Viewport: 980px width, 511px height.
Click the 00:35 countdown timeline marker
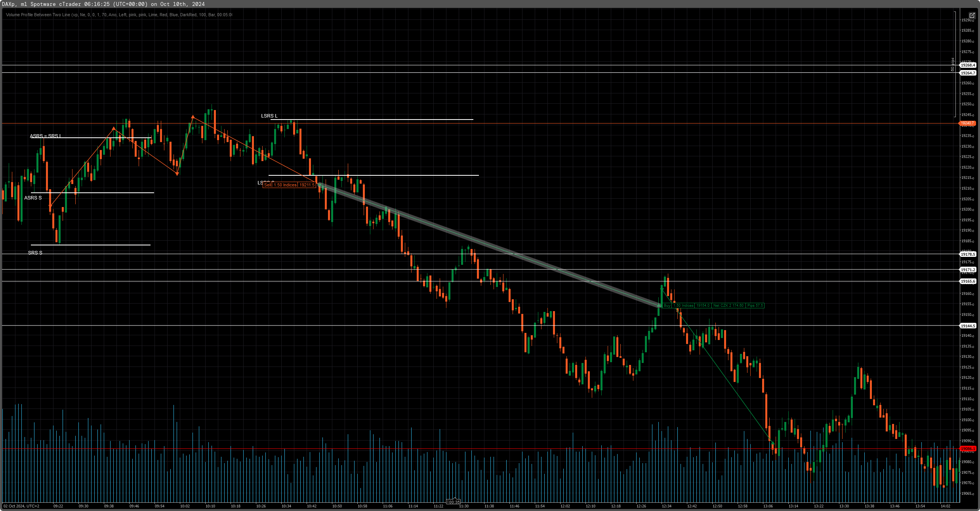coord(454,502)
